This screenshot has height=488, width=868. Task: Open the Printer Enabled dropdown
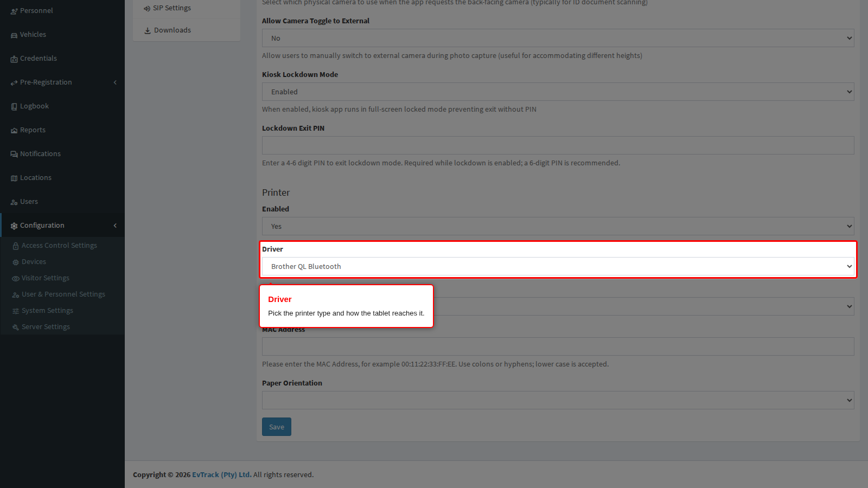click(558, 226)
